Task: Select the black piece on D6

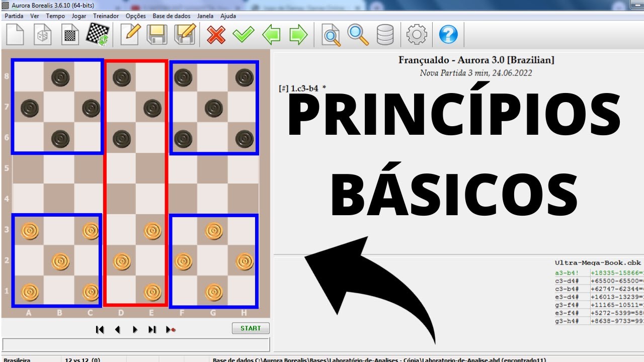Action: point(122,138)
